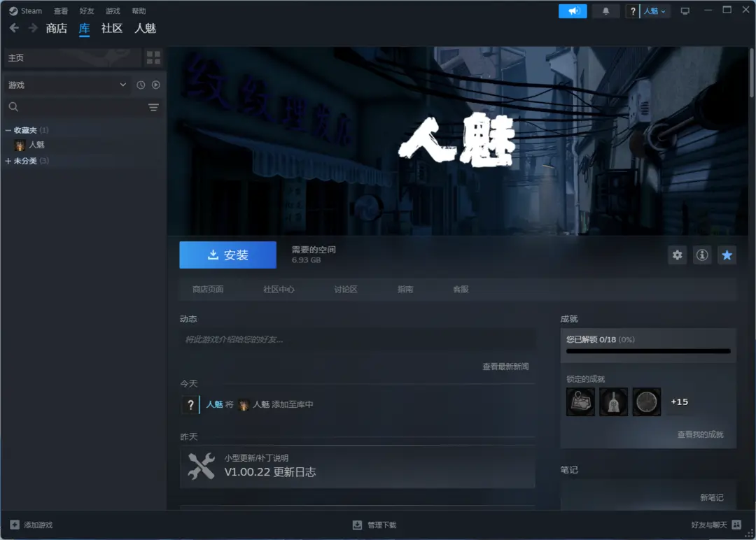Open the 查看 menu
The image size is (756, 540).
61,10
